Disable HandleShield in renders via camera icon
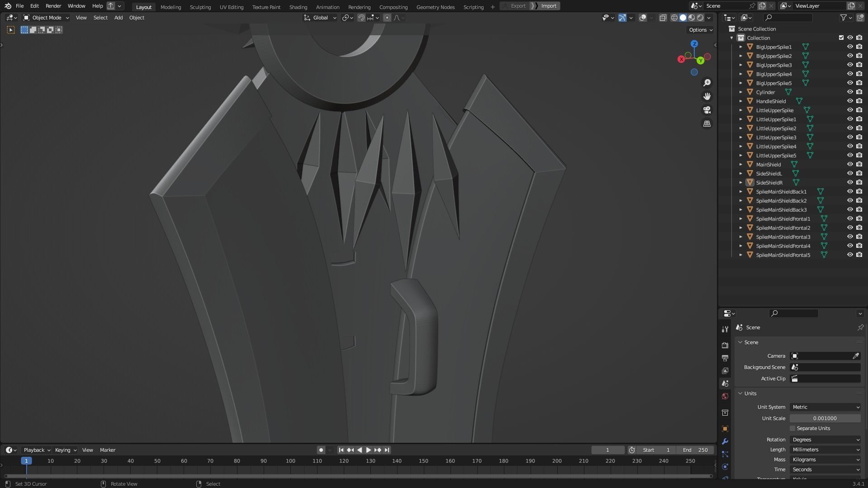Image resolution: width=868 pixels, height=488 pixels. tap(859, 101)
